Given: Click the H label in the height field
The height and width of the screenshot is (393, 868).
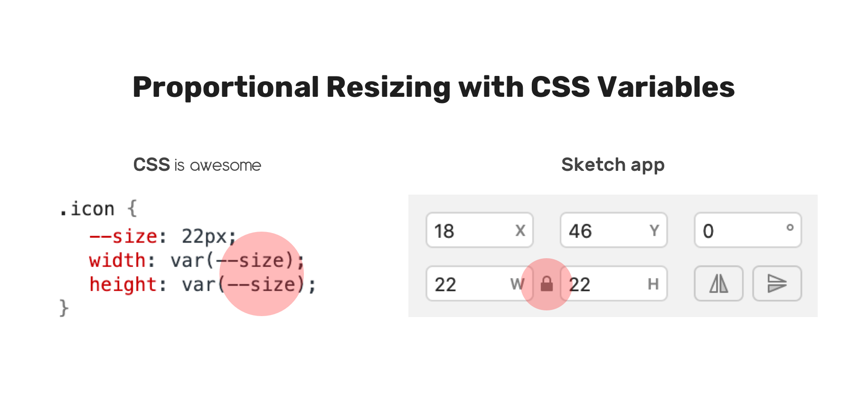Looking at the screenshot, I should pyautogui.click(x=654, y=284).
